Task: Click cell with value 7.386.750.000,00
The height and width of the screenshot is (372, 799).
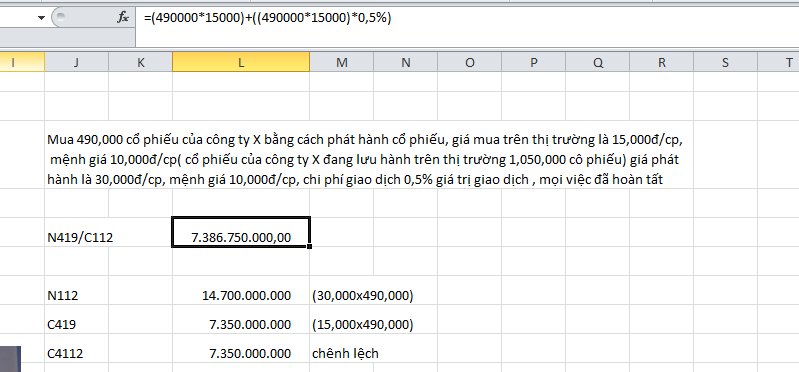Action: (241, 232)
